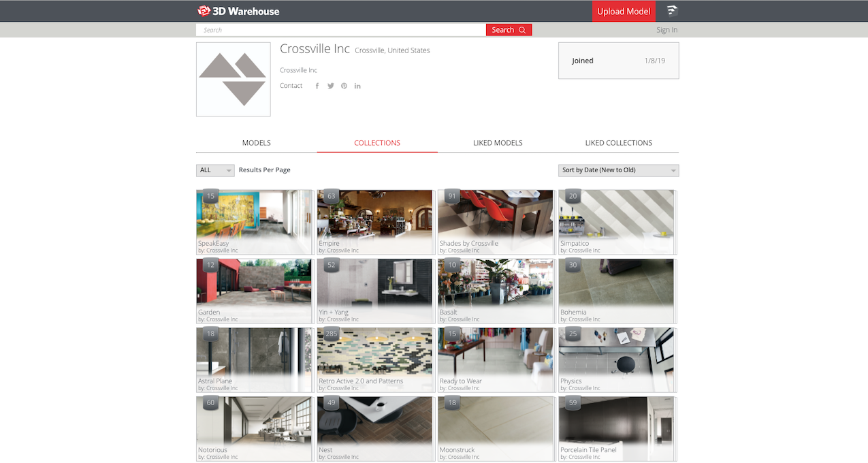Open the Liked Collections tab

618,143
